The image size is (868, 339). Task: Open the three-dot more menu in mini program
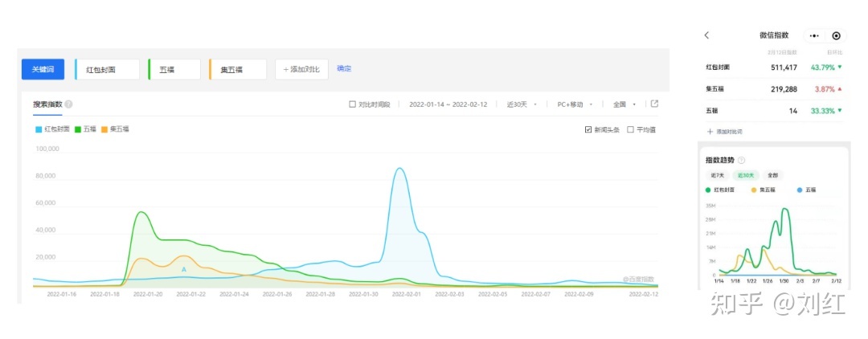pyautogui.click(x=815, y=35)
